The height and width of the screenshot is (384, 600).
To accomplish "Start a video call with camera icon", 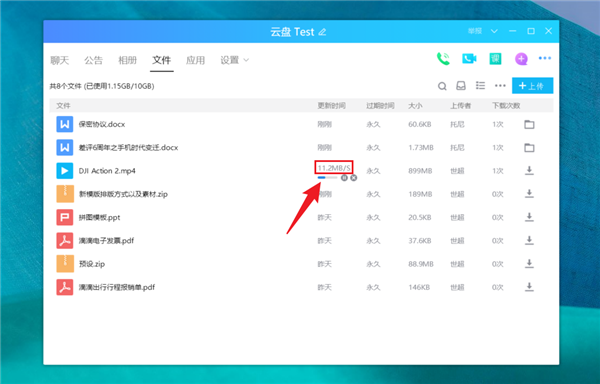I will 469,59.
